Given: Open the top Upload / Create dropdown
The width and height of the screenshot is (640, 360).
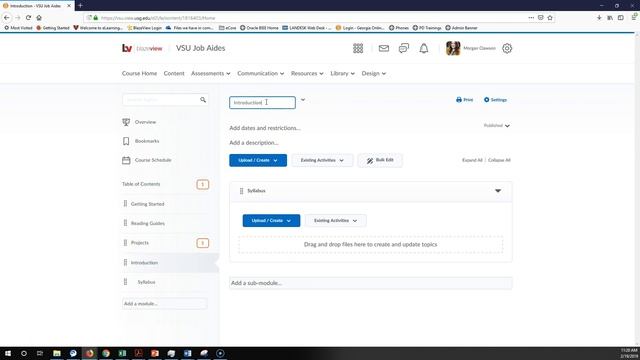Looking at the screenshot, I should click(258, 160).
